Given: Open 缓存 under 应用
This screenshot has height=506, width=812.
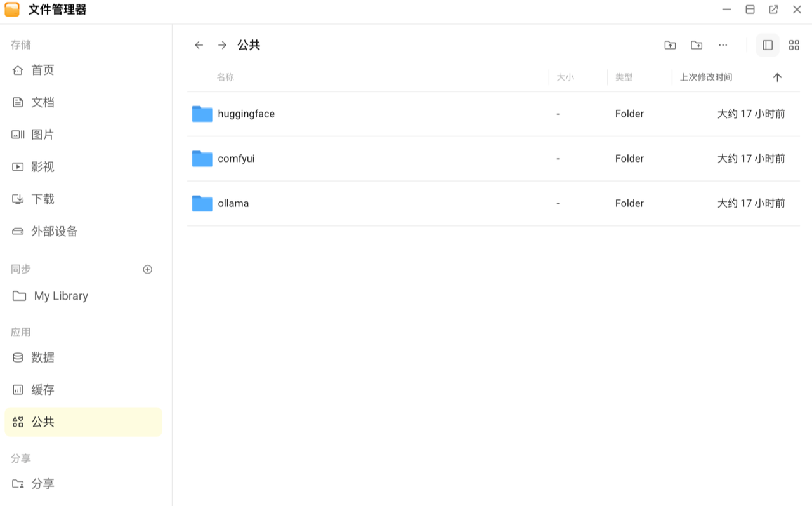Looking at the screenshot, I should 83,390.
